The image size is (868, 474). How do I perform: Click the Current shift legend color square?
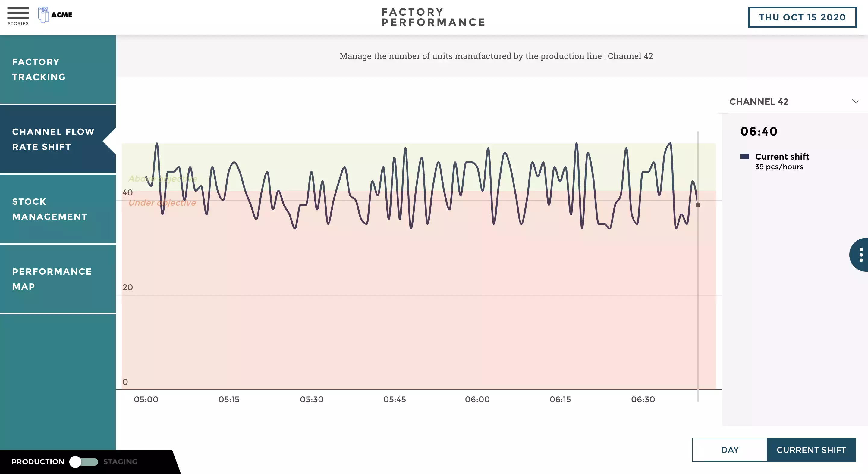(x=744, y=157)
